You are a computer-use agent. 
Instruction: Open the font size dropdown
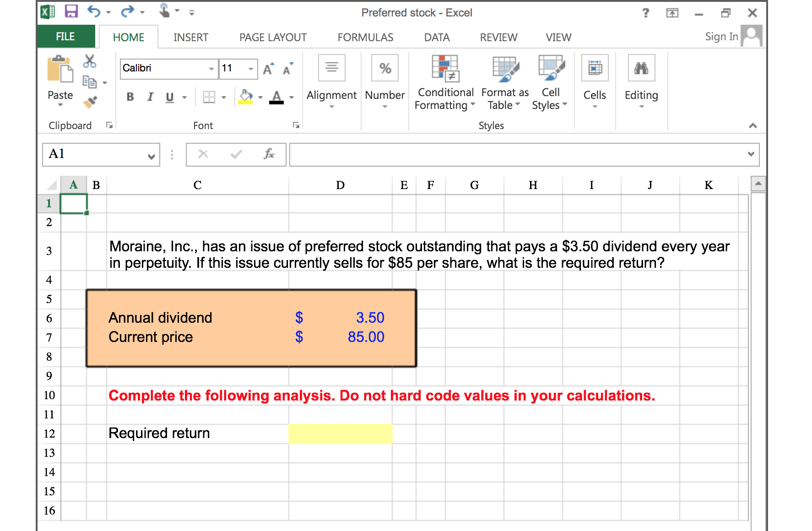pos(250,69)
